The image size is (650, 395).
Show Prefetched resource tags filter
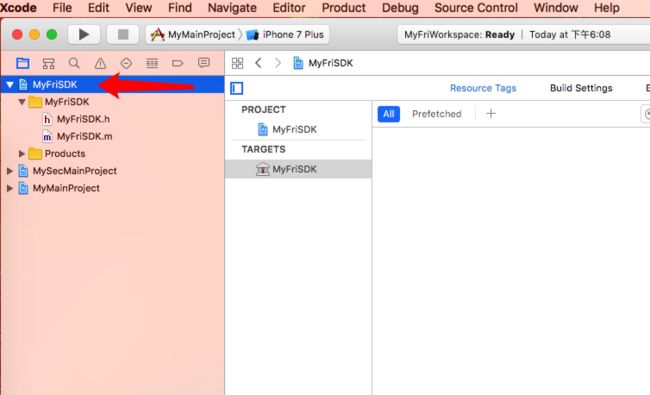[437, 114]
